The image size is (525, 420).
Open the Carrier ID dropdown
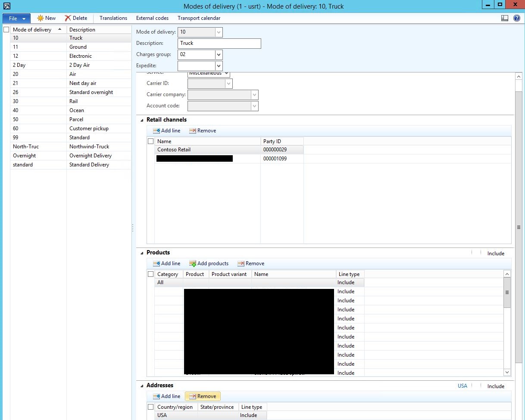click(x=229, y=84)
